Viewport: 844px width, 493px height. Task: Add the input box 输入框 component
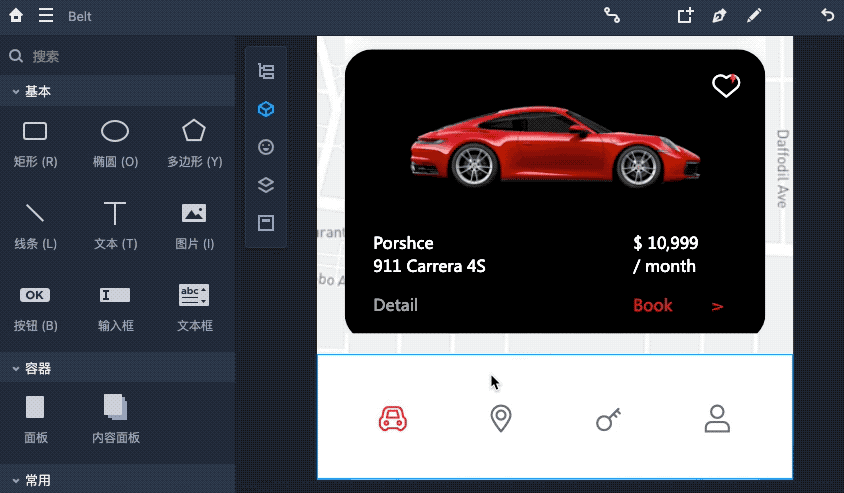(115, 308)
